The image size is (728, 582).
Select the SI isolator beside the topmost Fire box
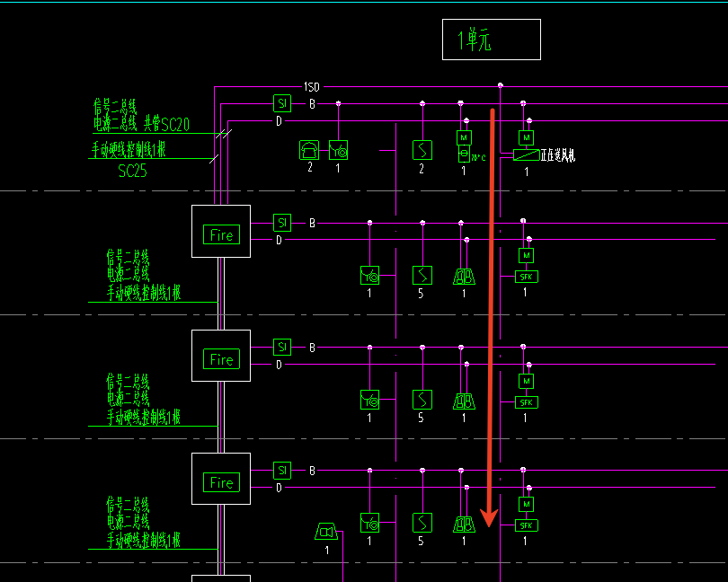pos(282,223)
